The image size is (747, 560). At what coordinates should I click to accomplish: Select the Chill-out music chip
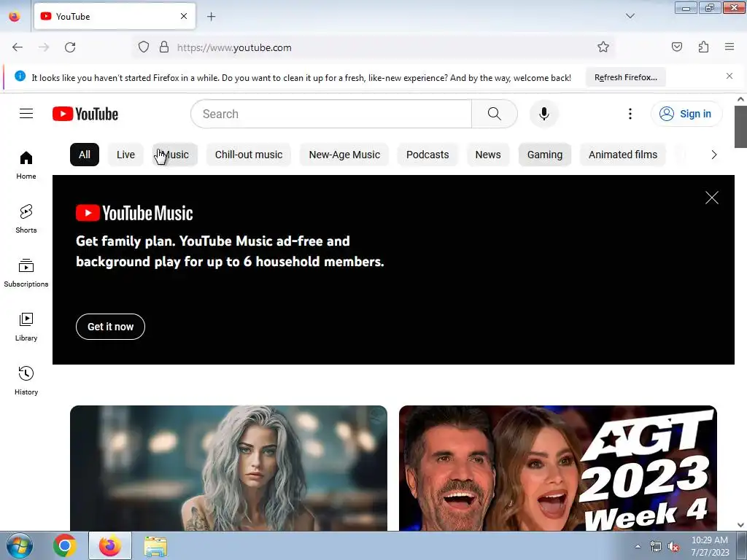(249, 155)
